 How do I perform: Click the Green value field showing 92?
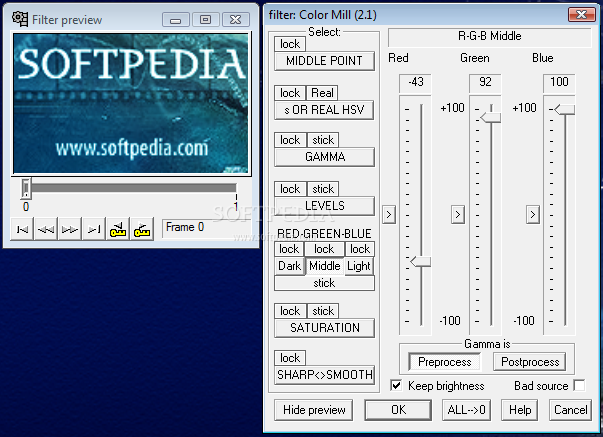click(x=485, y=83)
